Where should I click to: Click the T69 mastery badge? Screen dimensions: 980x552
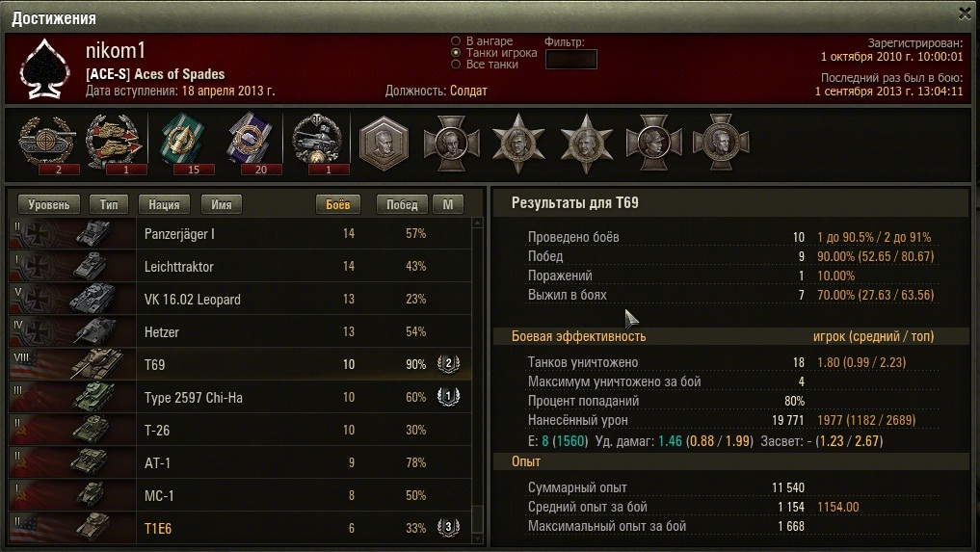(x=448, y=364)
